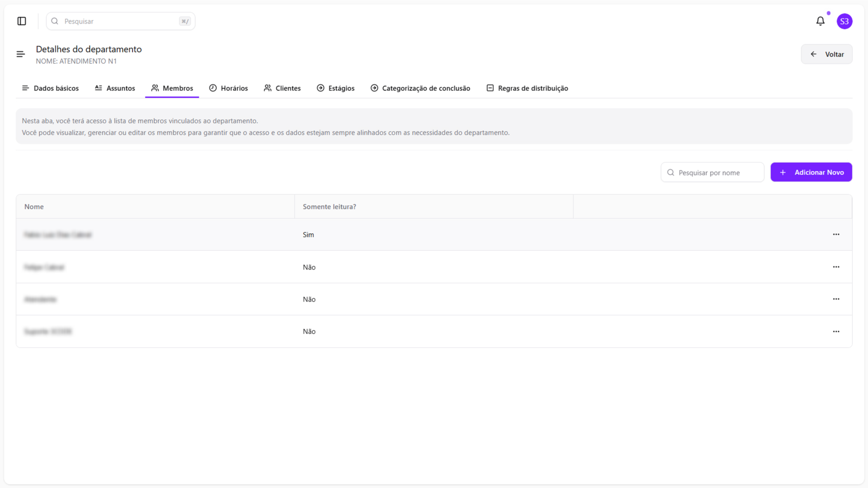Click the Voltar button
Image resolution: width=868 pixels, height=488 pixels.
(x=826, y=54)
